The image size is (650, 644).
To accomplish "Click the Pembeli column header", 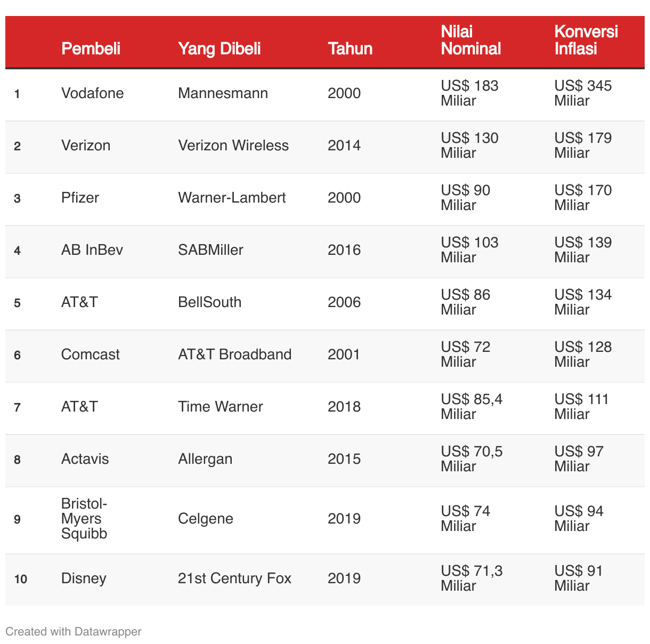I will click(91, 49).
